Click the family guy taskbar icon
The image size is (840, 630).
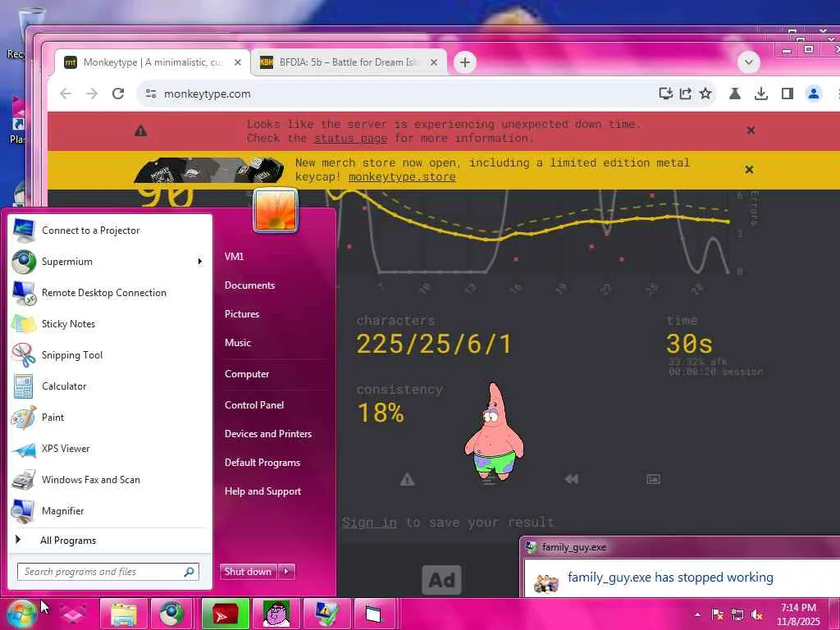276,614
